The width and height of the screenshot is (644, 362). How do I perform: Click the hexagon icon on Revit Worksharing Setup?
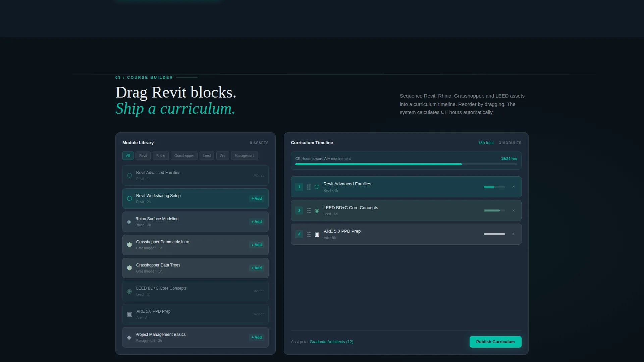pyautogui.click(x=129, y=199)
